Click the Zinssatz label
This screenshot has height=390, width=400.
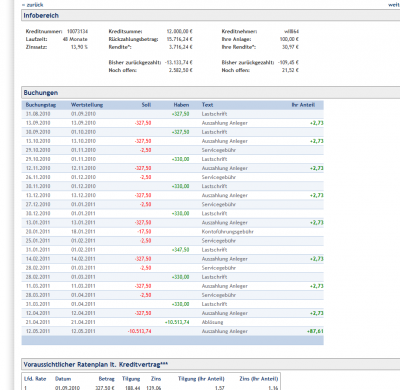(36, 47)
